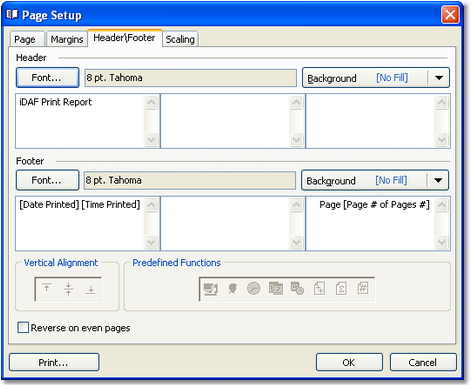Viewport: 471px width, 387px height.
Task: Click the align bottom vertical alignment icon
Action: [90, 289]
